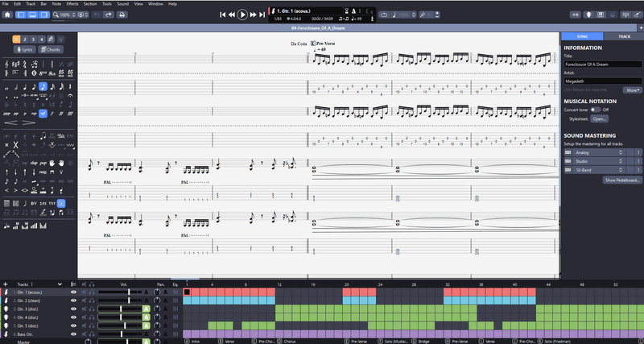The height and width of the screenshot is (344, 644).
Task: Click the home icon in top toolbar
Action: pyautogui.click(x=9, y=15)
